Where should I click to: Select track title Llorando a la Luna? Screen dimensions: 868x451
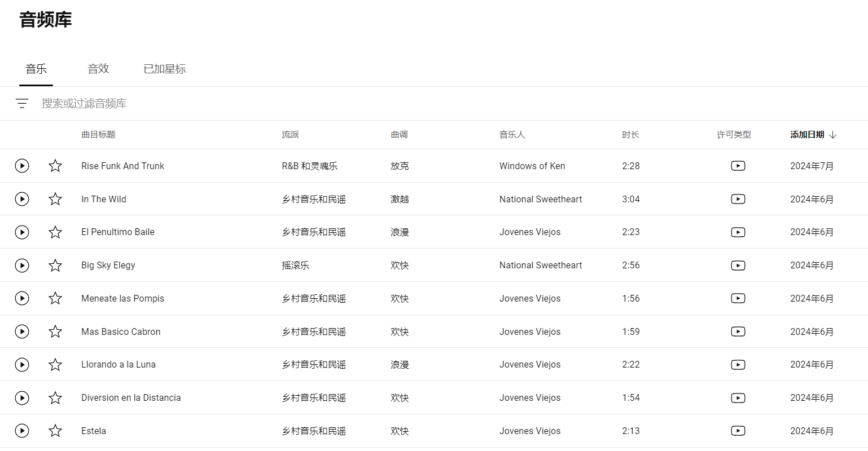click(x=119, y=365)
